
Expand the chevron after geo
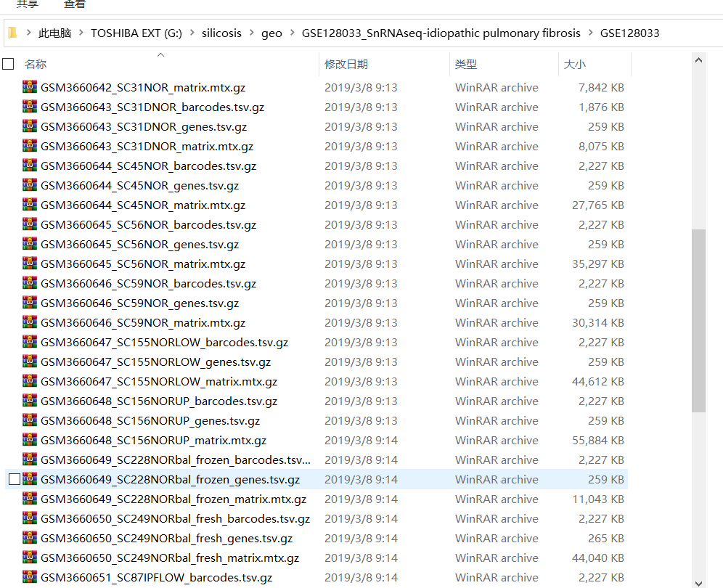tap(292, 33)
